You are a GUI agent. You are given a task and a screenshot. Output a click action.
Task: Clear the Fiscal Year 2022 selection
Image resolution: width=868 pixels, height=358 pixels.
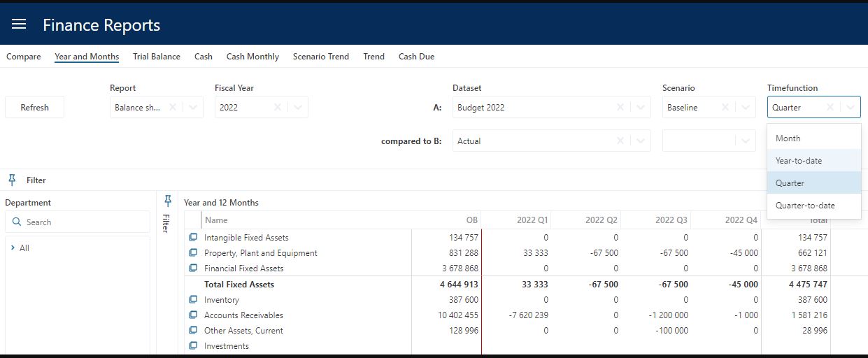278,108
